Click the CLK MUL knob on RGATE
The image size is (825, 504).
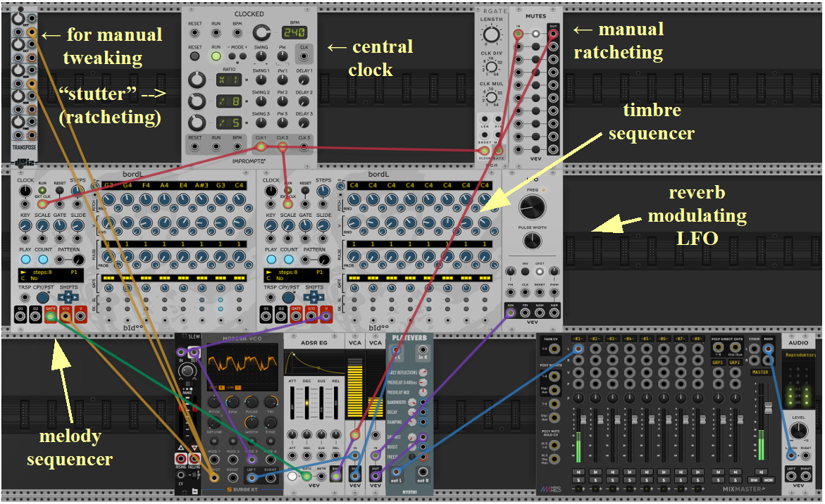coord(492,98)
